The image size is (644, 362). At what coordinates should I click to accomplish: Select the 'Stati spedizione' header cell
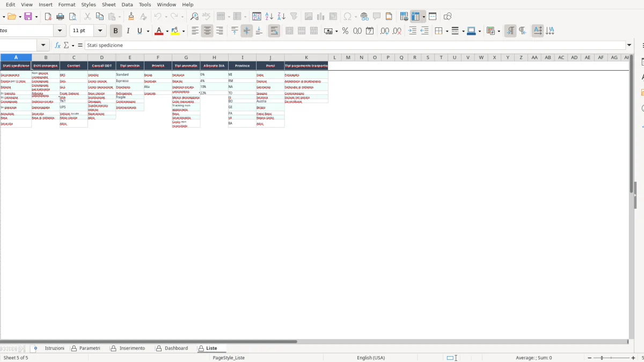(16, 65)
